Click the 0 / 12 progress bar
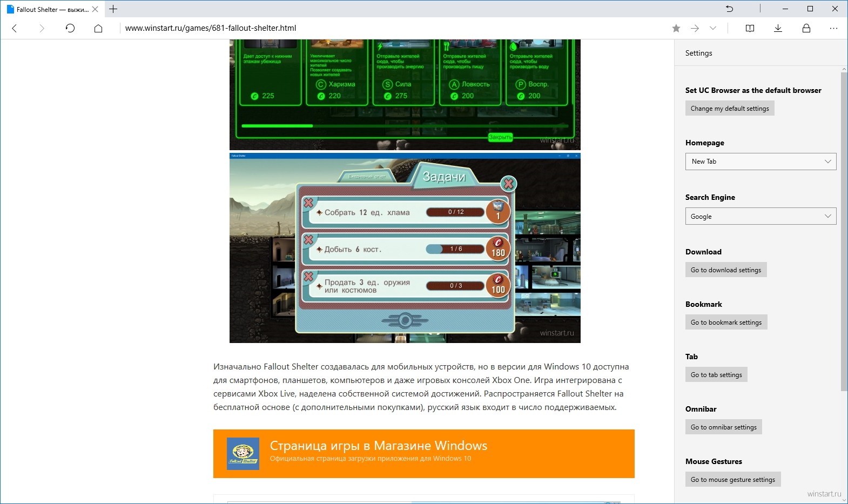 [x=456, y=212]
